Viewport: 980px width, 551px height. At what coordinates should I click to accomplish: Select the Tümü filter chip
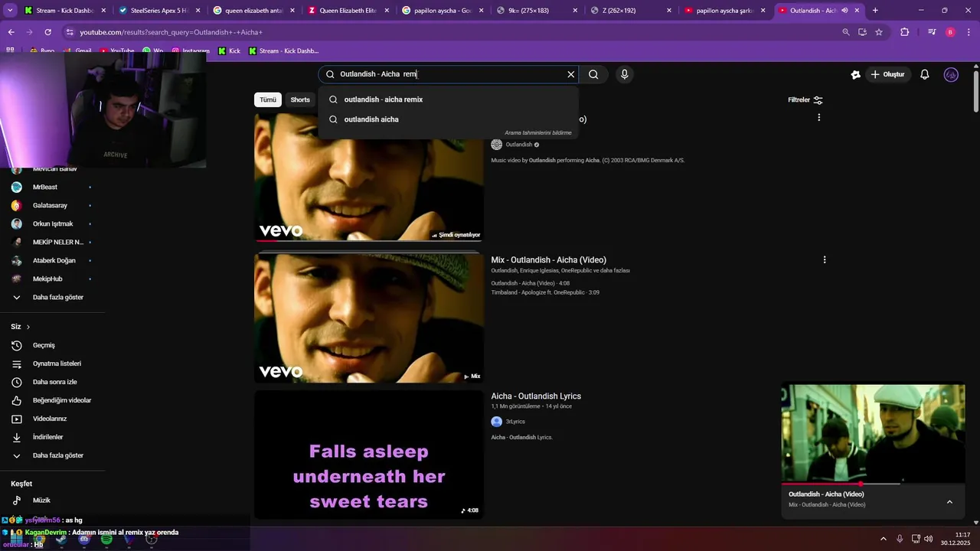click(268, 99)
